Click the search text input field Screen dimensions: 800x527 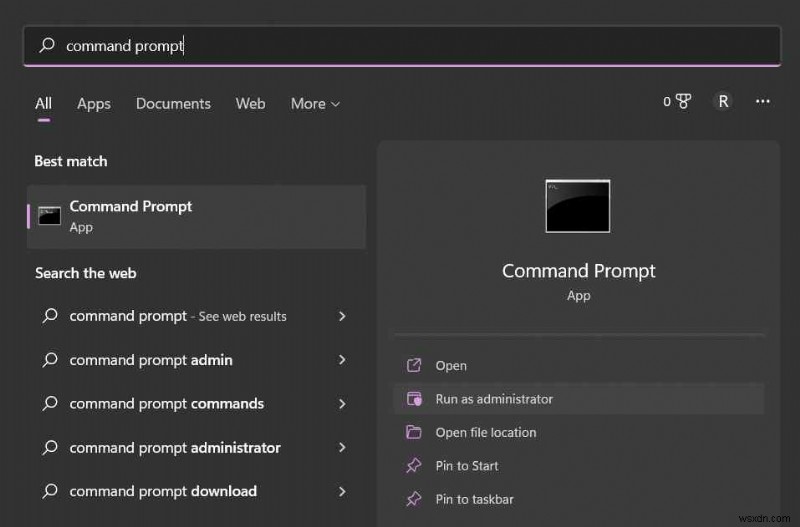coord(400,46)
